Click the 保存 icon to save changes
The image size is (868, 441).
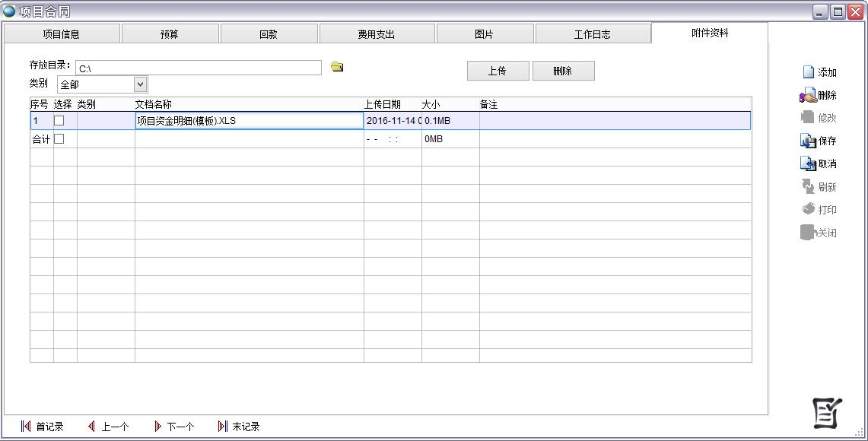pos(819,140)
